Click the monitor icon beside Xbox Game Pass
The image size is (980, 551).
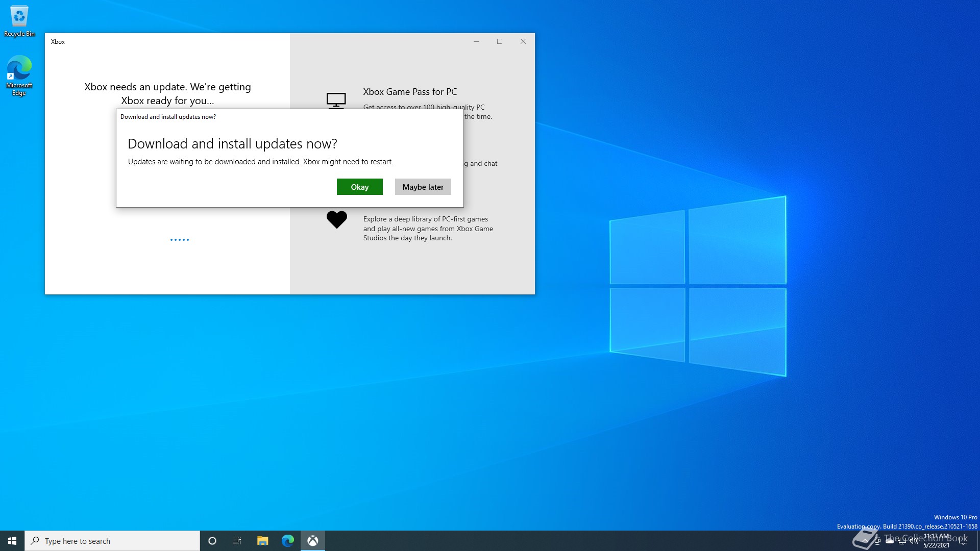336,100
